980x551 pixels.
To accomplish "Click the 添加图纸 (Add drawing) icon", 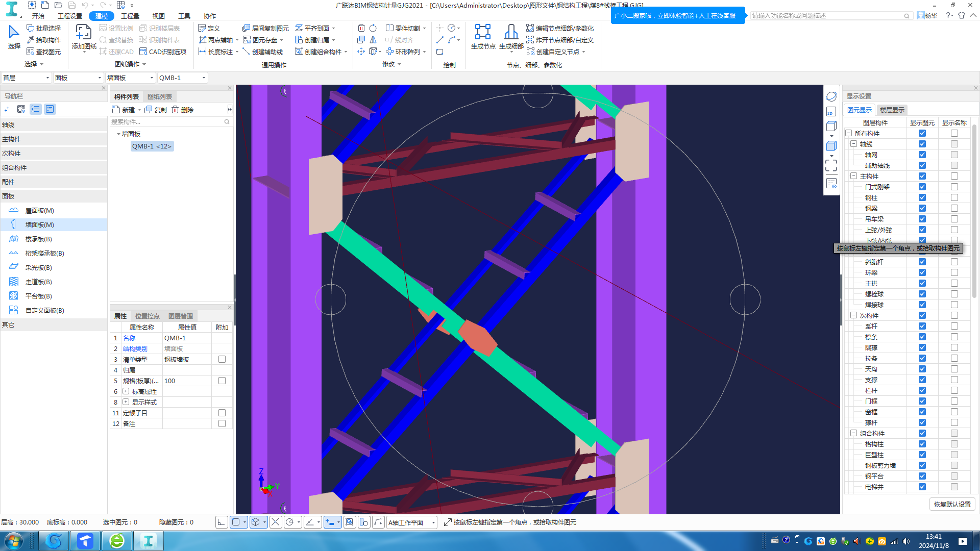I will 84,37.
